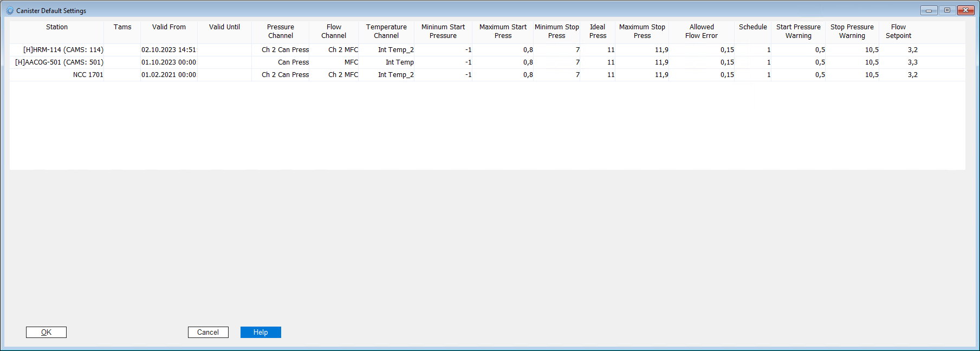Click the Station column header
The width and height of the screenshot is (980, 351).
pyautogui.click(x=57, y=27)
